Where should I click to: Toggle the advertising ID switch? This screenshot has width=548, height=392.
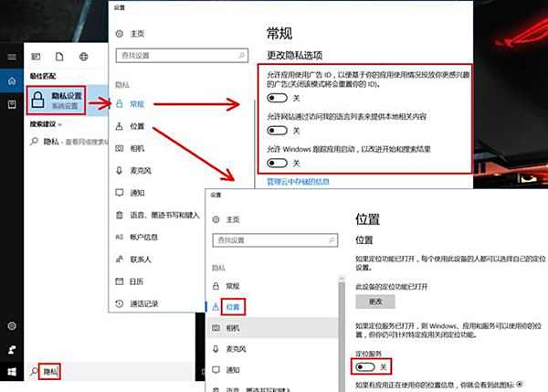[277, 98]
